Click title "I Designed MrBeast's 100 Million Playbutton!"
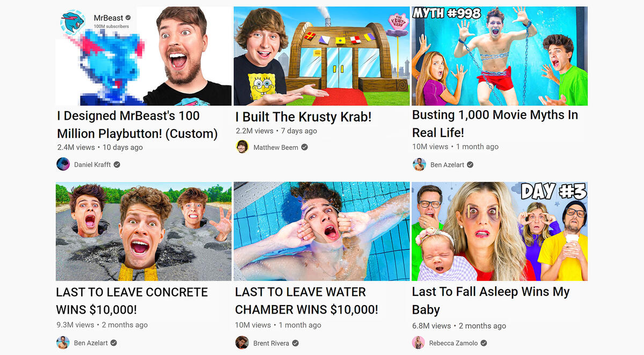The width and height of the screenshot is (644, 355). pos(137,125)
